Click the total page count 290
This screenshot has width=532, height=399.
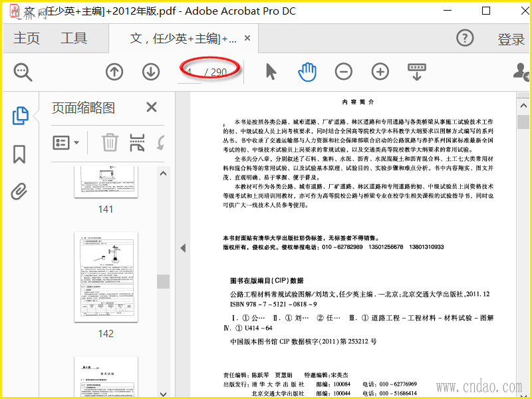point(219,72)
